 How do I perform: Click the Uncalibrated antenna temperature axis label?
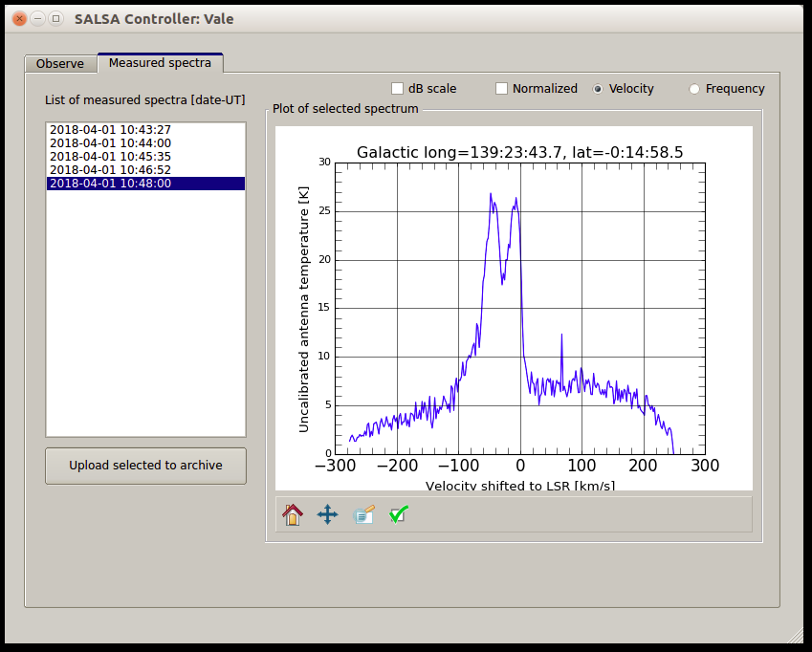pyautogui.click(x=303, y=309)
